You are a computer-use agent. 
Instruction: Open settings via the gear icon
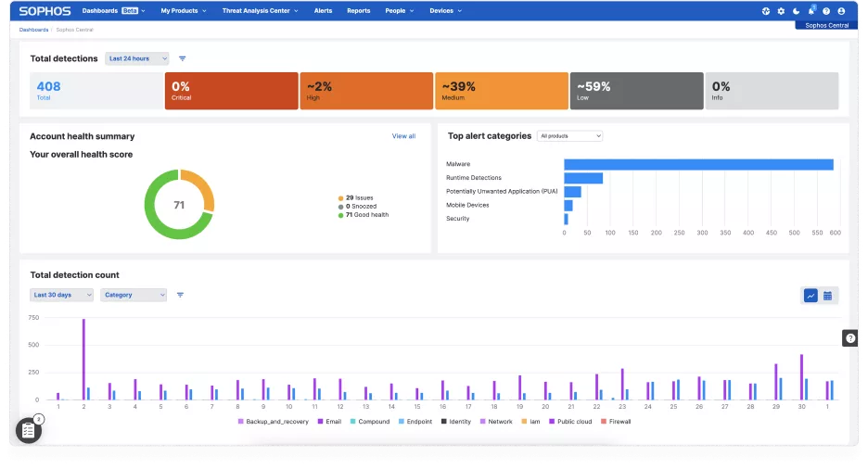coord(781,11)
